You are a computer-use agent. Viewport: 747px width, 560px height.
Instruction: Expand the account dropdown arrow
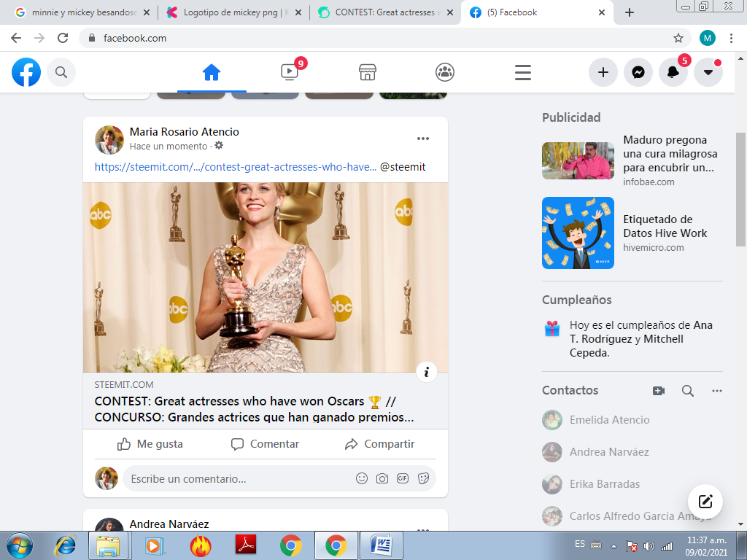pyautogui.click(x=708, y=72)
